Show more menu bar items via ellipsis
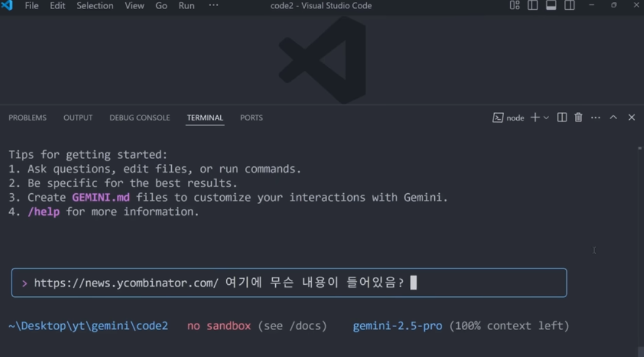The height and width of the screenshot is (357, 644). [213, 6]
